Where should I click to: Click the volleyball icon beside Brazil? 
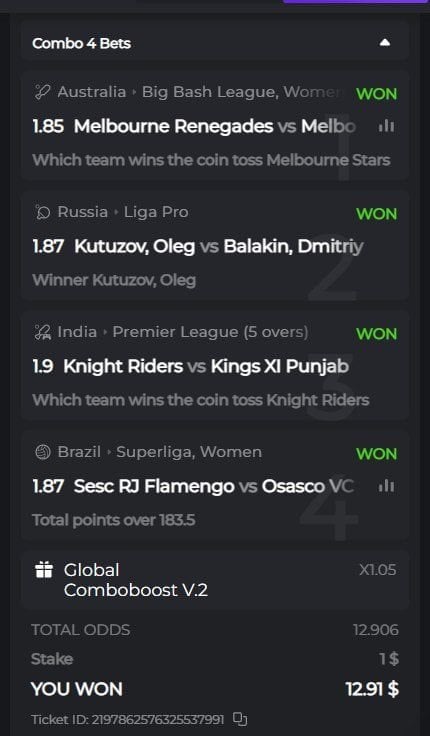[42, 452]
